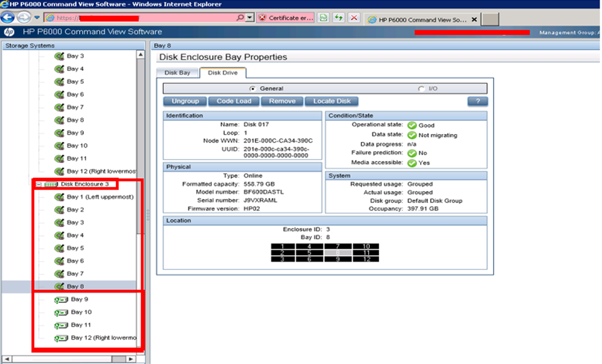Collapse the Disk Enclosure 3 tree node

(39, 184)
